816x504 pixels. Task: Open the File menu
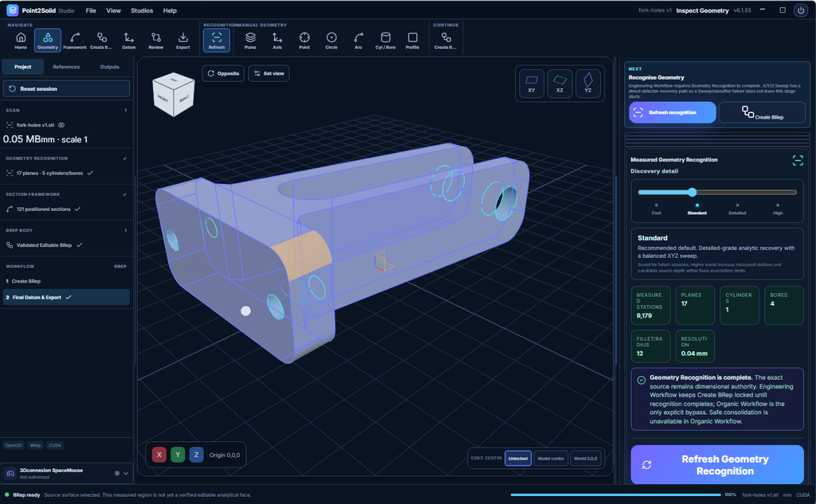(91, 10)
